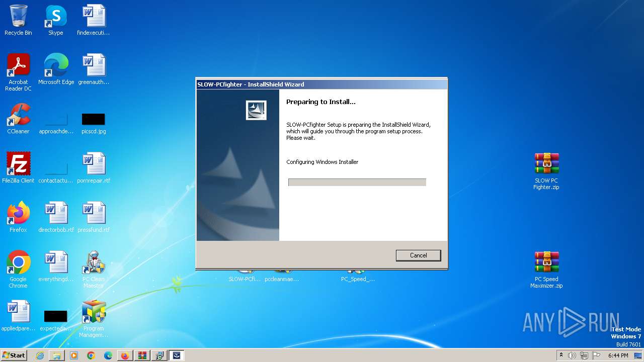Select the Microsoft Edge desktop shortcut
The height and width of the screenshot is (362, 644).
click(x=56, y=69)
